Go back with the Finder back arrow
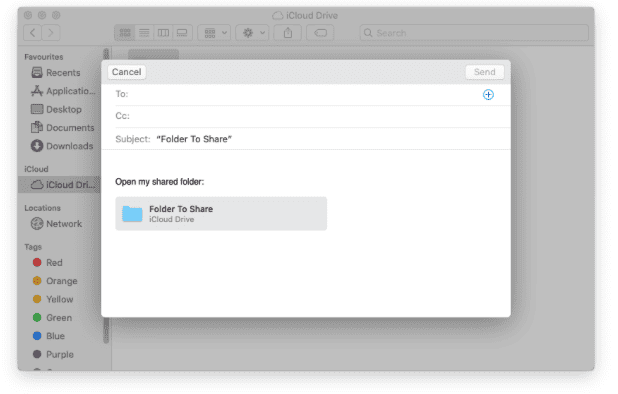Screen dimensions: 618x394 click(x=33, y=33)
